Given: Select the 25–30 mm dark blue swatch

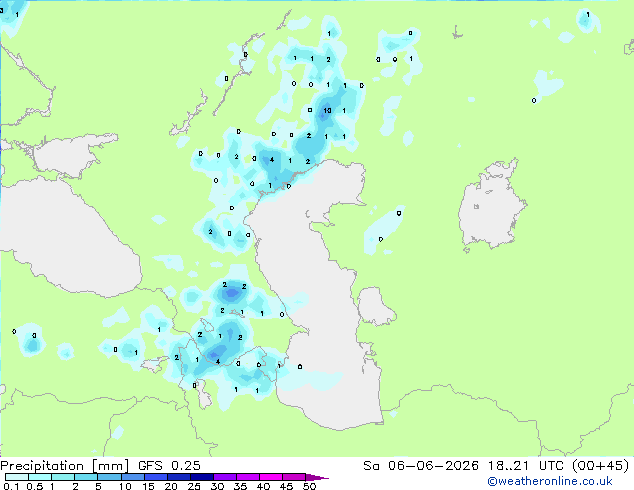Looking at the screenshot, I should click(202, 477).
